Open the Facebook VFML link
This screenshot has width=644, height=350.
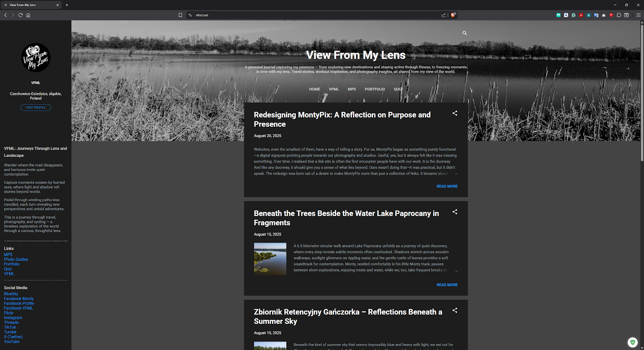tap(19, 309)
